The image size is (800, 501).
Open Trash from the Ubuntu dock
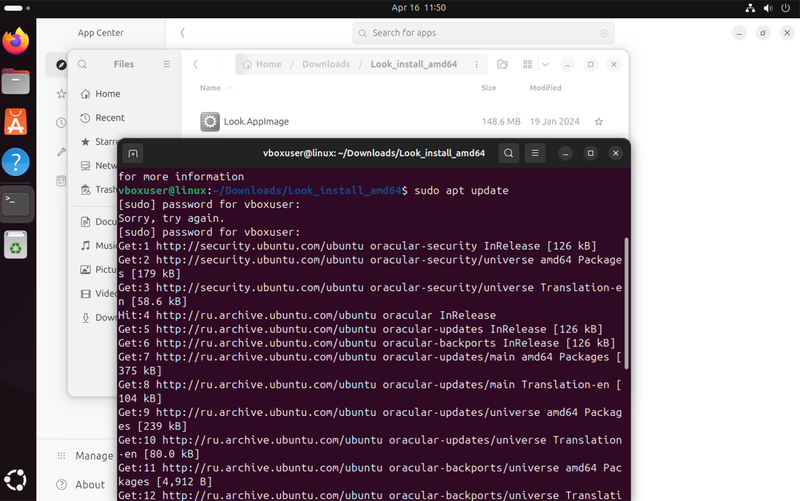16,245
